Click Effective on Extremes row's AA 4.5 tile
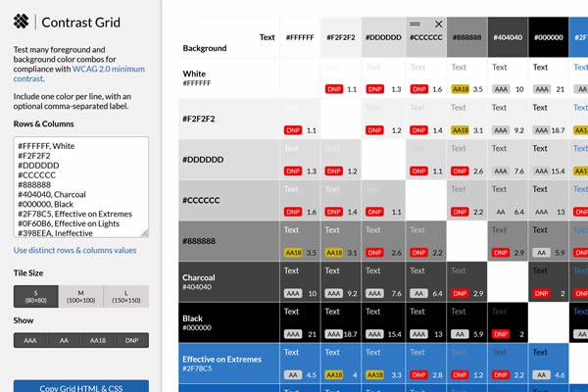Viewport: 588px width, 392px height. coord(300,364)
